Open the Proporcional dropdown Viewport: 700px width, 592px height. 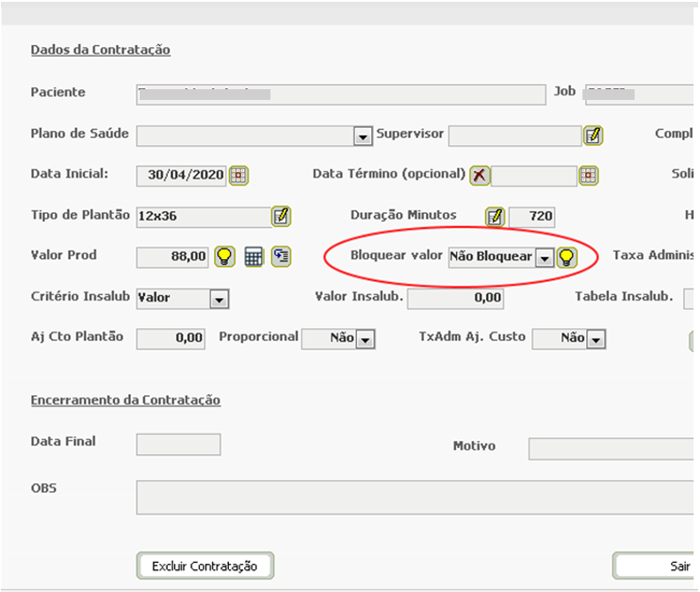[x=365, y=338]
